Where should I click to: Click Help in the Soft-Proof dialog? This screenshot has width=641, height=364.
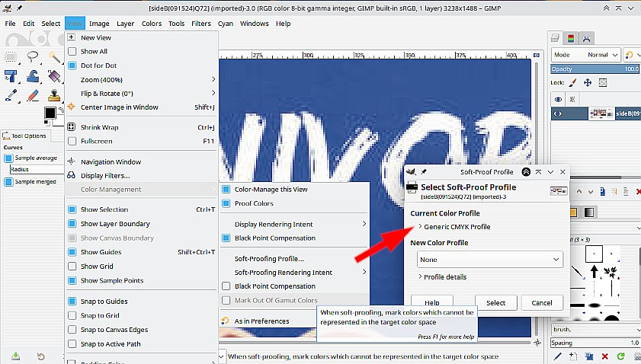(431, 303)
